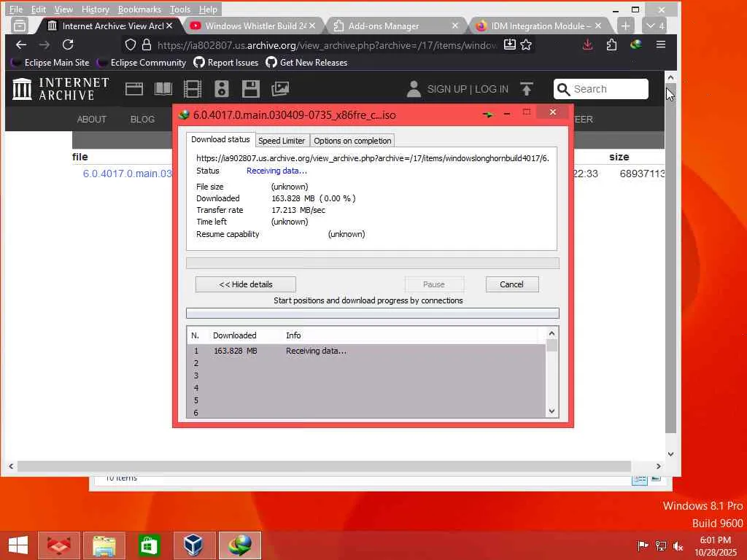Click Hide details button
The image size is (747, 560).
click(x=246, y=284)
